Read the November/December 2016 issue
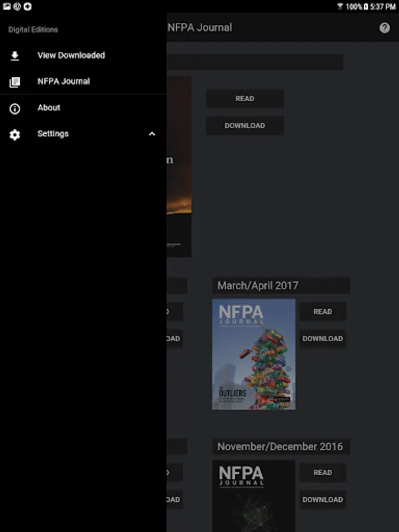Viewport: 399px width, 532px height. coord(322,472)
